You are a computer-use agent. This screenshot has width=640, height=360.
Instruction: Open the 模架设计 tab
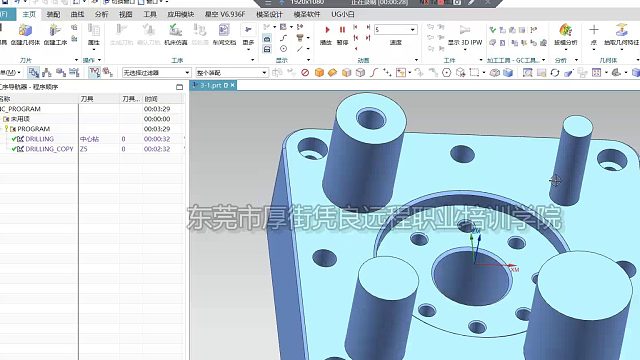pos(269,14)
